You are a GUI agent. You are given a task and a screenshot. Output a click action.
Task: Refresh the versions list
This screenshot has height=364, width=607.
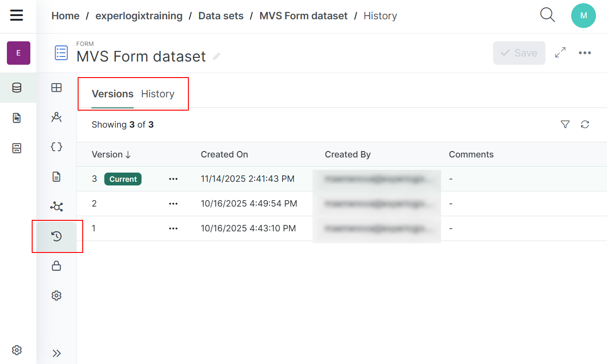coord(585,124)
